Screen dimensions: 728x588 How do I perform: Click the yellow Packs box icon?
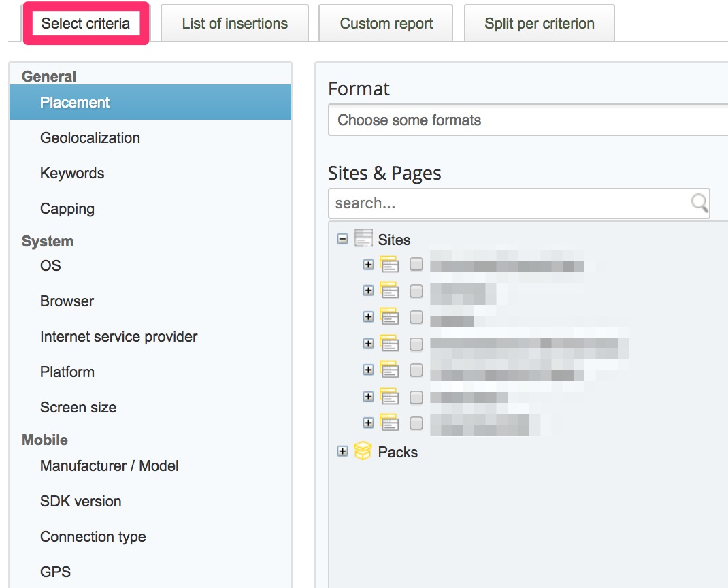[363, 451]
